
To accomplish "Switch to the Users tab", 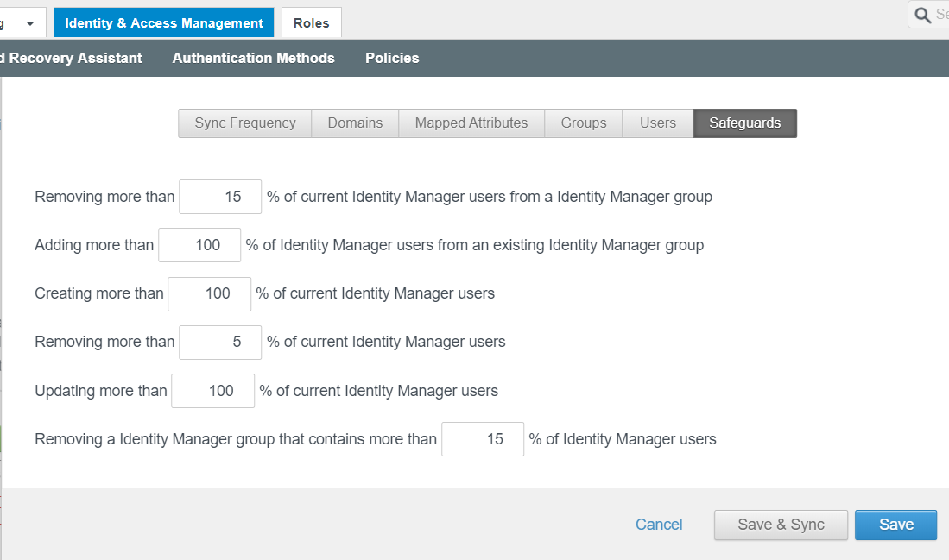I will (x=657, y=123).
